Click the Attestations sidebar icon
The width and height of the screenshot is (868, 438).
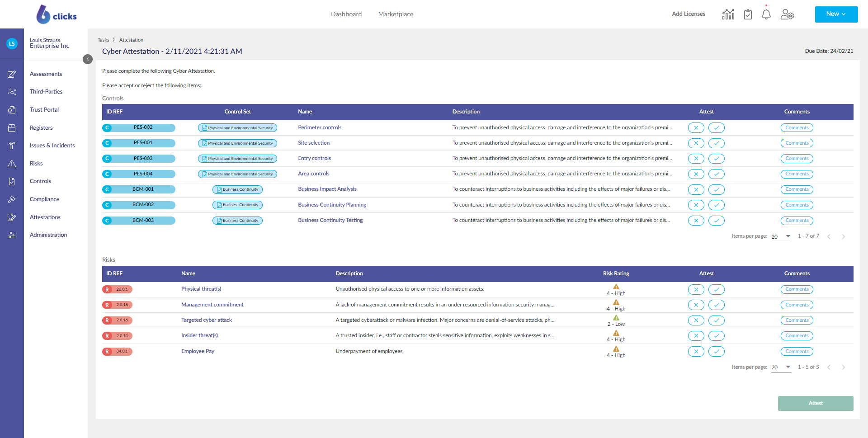pyautogui.click(x=12, y=217)
